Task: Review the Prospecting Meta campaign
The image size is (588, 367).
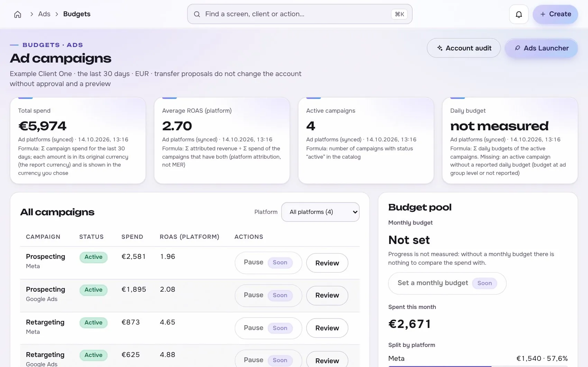Action: 327,263
